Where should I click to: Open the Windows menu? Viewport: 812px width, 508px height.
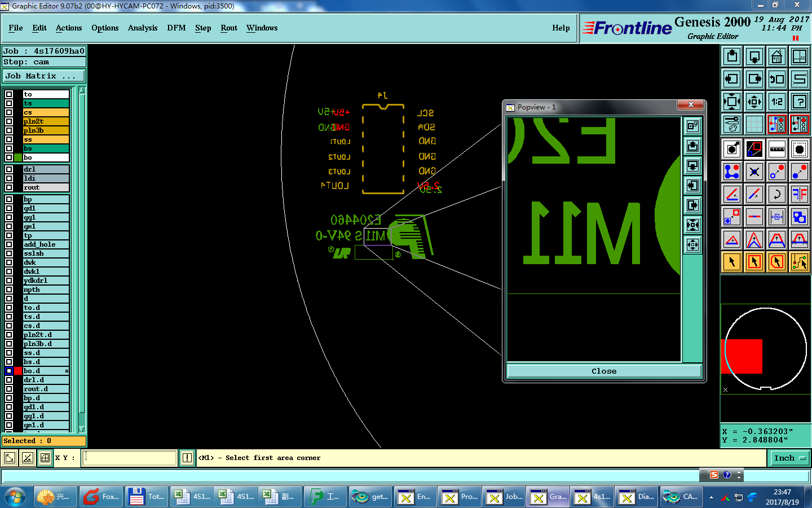262,28
